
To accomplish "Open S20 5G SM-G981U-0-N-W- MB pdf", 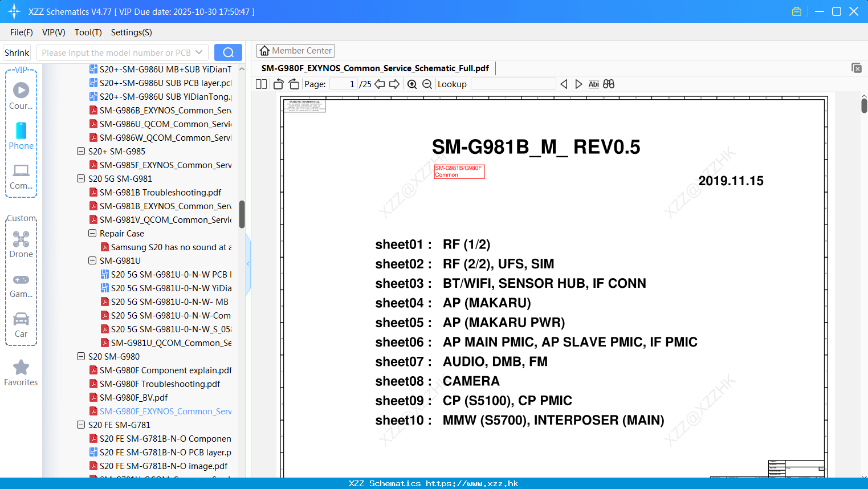I will [169, 302].
